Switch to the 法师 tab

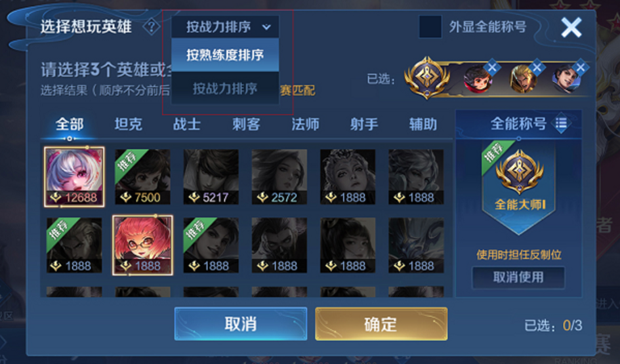pyautogui.click(x=305, y=124)
